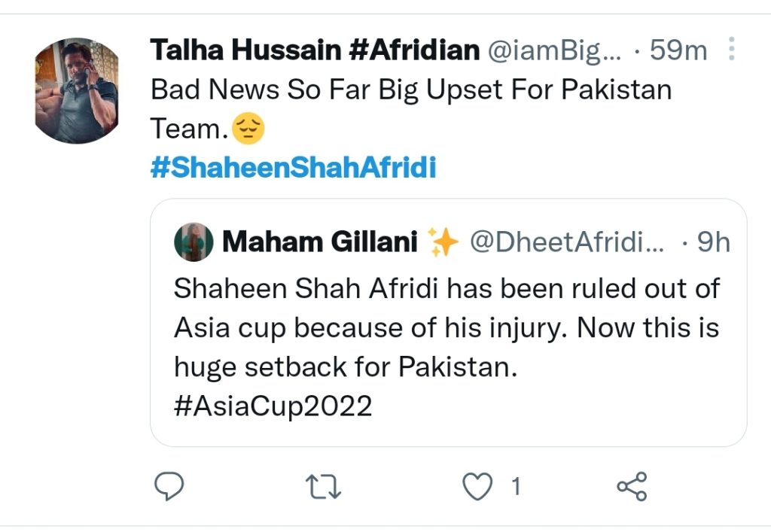This screenshot has width=771, height=532.
Task: Retweet this post using the arrows icon
Action: (323, 486)
